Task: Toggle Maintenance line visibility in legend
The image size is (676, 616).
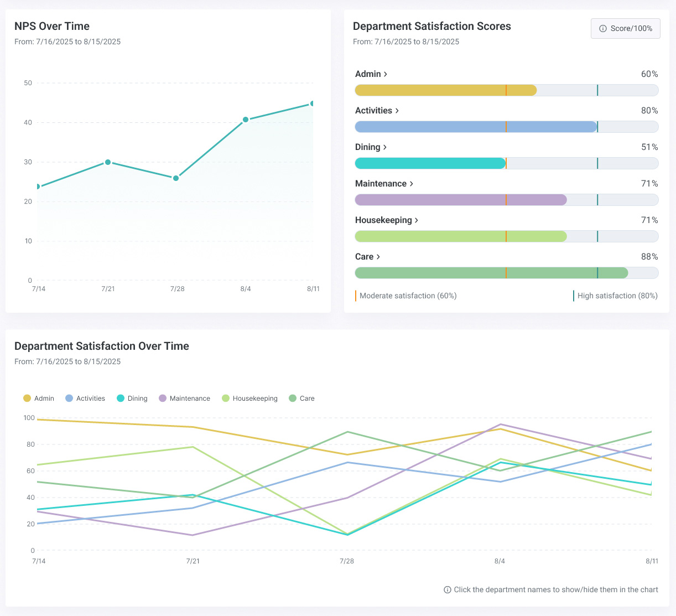Action: point(190,398)
